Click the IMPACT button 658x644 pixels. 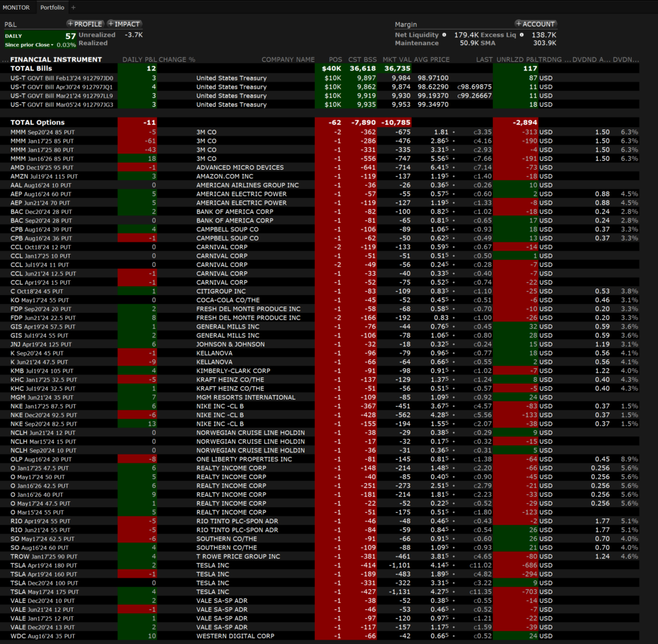(123, 24)
